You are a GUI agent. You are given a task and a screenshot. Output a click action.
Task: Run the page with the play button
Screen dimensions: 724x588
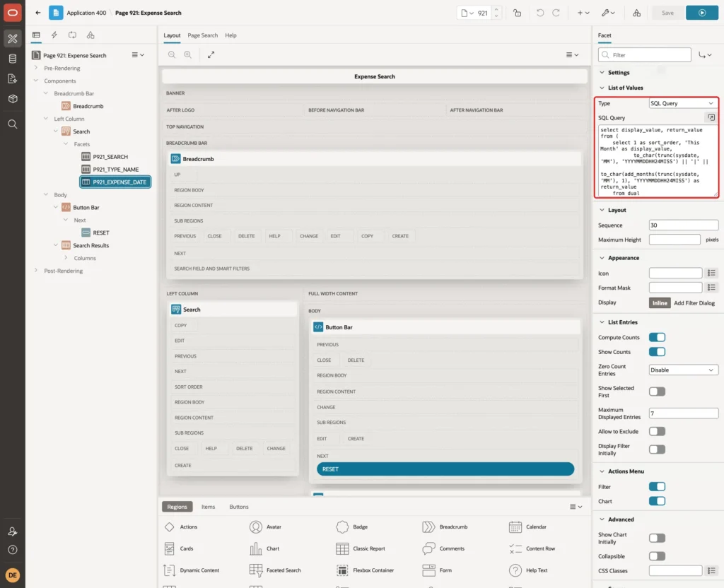click(702, 13)
